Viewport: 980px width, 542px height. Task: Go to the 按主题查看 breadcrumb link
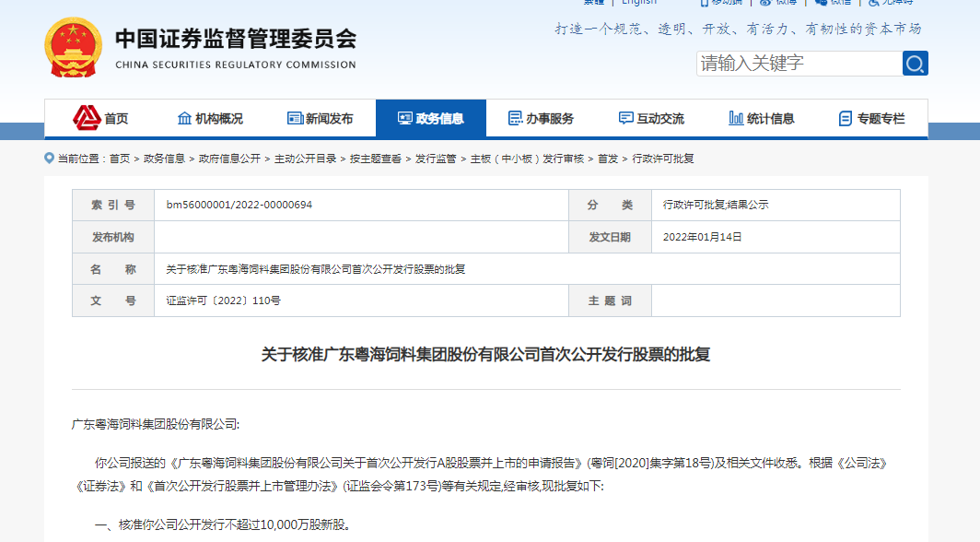[x=376, y=159]
